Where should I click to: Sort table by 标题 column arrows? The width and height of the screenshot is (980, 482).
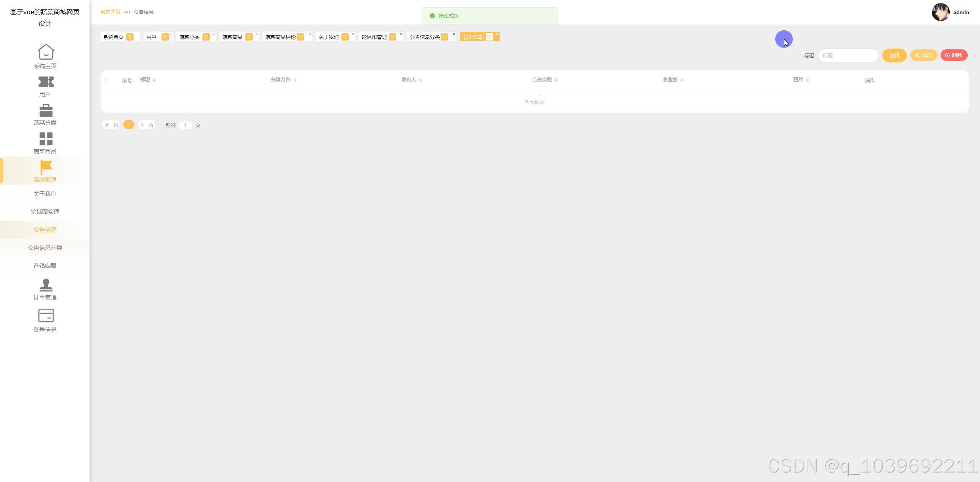click(154, 80)
